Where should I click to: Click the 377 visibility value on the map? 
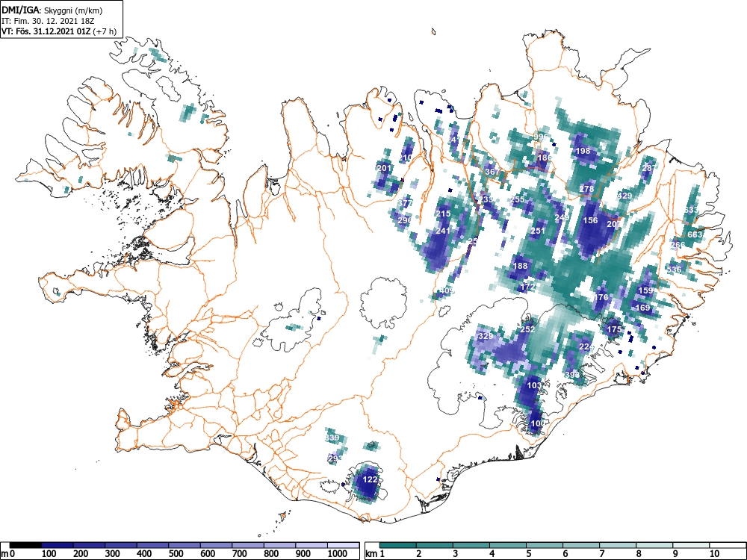pyautogui.click(x=404, y=203)
